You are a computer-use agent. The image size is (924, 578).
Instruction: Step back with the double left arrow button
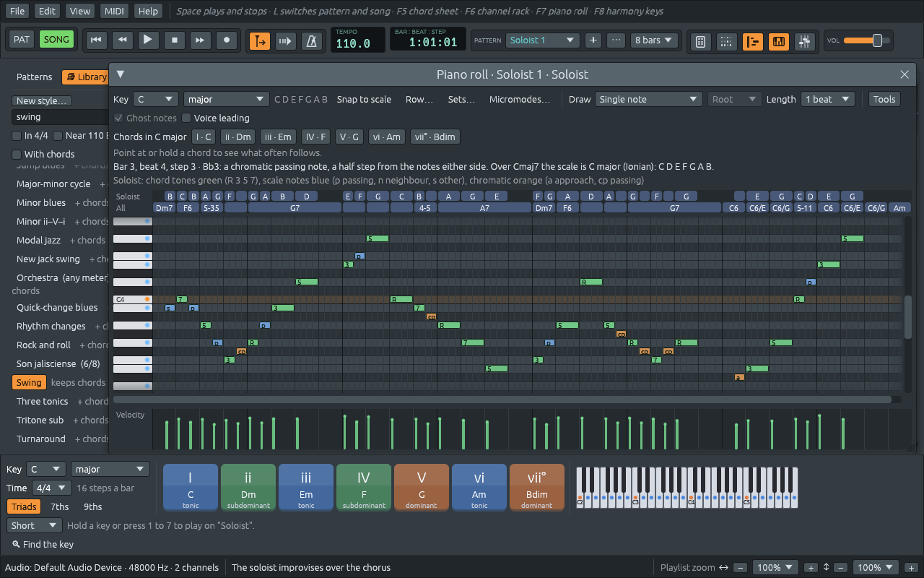point(122,40)
